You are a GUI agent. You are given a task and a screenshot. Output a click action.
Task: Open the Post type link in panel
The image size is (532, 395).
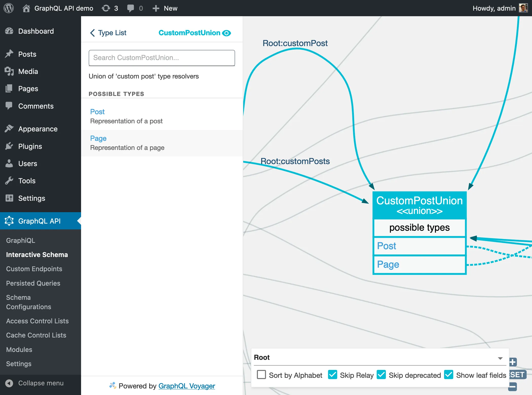point(97,112)
